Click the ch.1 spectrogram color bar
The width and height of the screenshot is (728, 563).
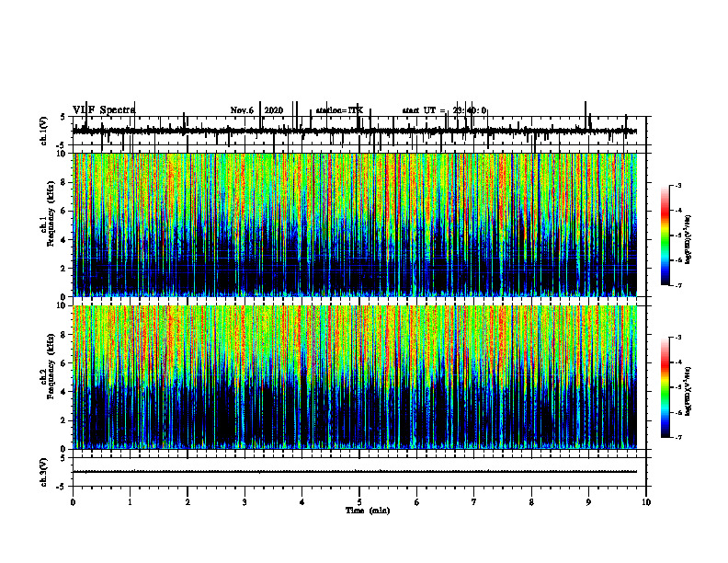point(665,236)
